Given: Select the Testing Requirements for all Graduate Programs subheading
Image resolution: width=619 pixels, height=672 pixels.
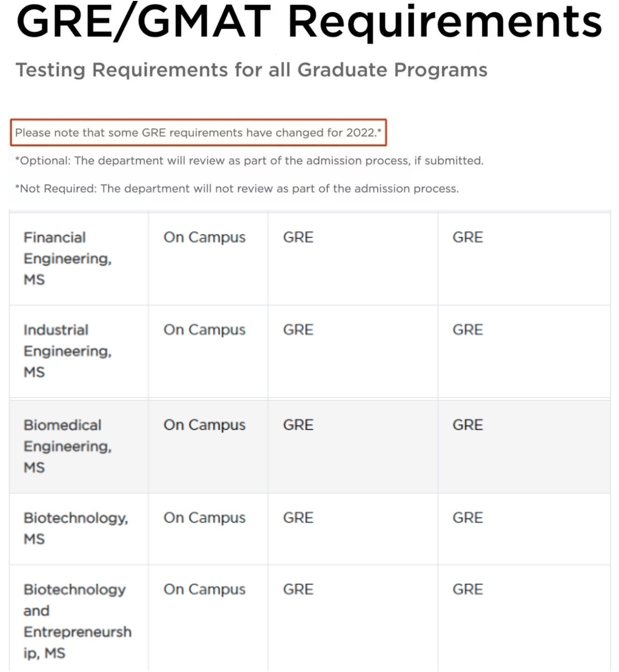Looking at the screenshot, I should (251, 70).
